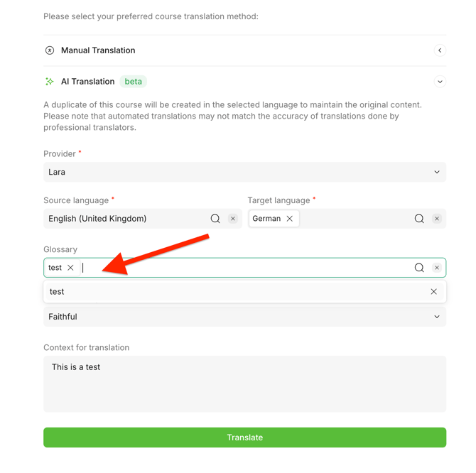Select the test option in glossary list
Screen dimensions: 476x473
pos(58,292)
